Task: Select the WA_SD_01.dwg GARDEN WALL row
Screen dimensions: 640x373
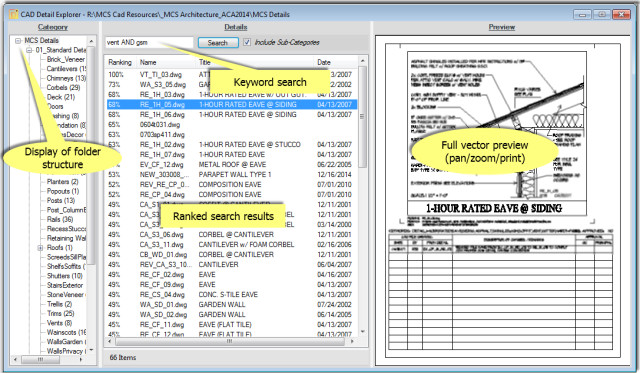Action: 232,304
